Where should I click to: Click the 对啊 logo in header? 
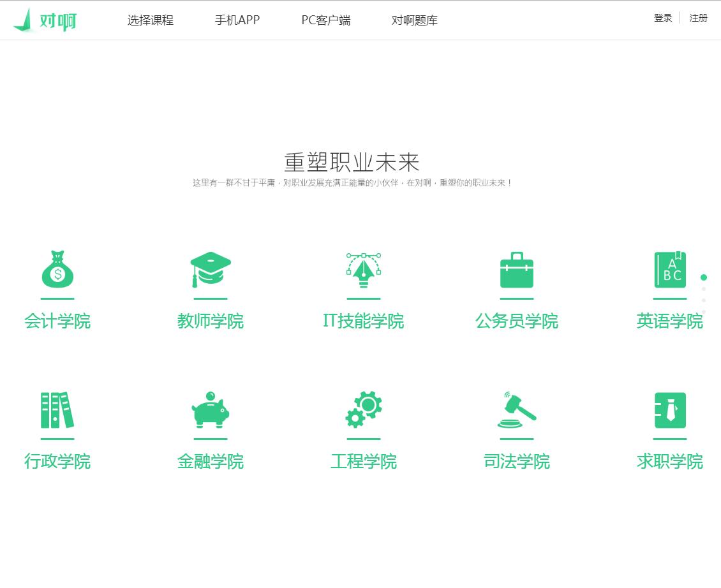[45, 20]
